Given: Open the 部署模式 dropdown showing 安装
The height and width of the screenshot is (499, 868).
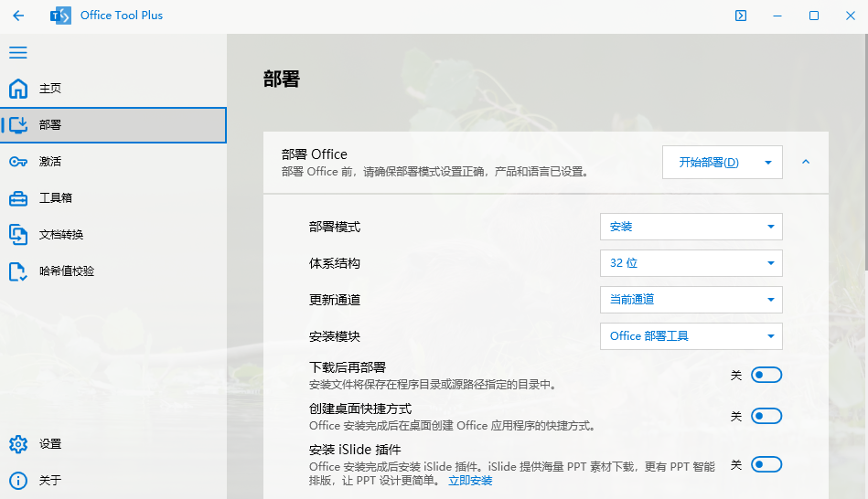Looking at the screenshot, I should tap(691, 227).
